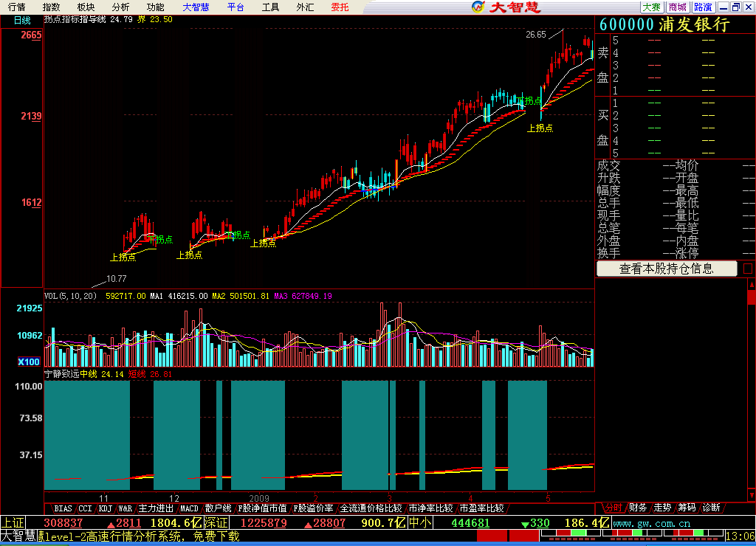Click the 商城 button
The height and width of the screenshot is (546, 756).
(678, 7)
